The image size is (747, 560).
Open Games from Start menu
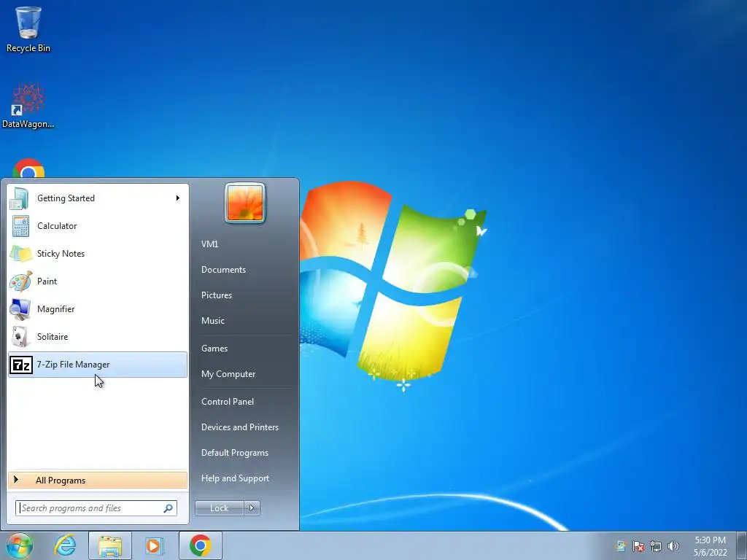pos(214,348)
